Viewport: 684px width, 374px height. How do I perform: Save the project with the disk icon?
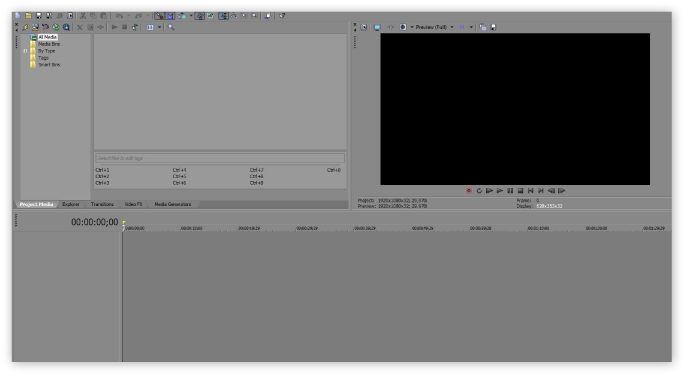pos(39,16)
